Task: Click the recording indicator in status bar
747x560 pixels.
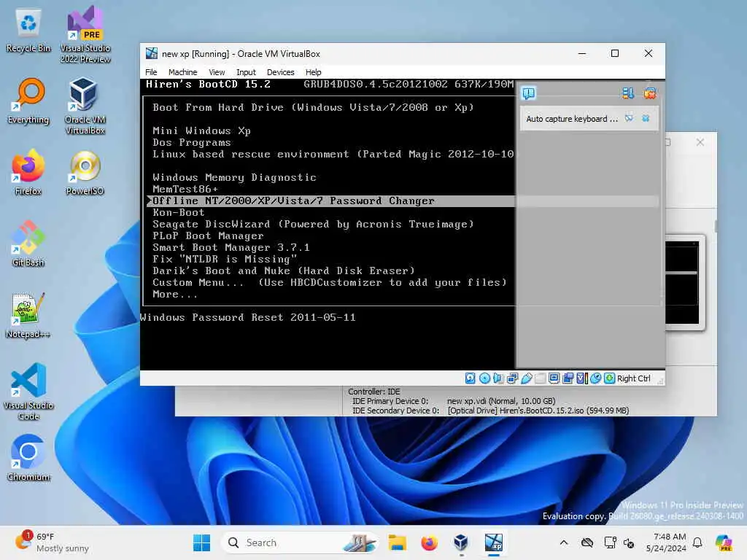Action: coord(568,378)
